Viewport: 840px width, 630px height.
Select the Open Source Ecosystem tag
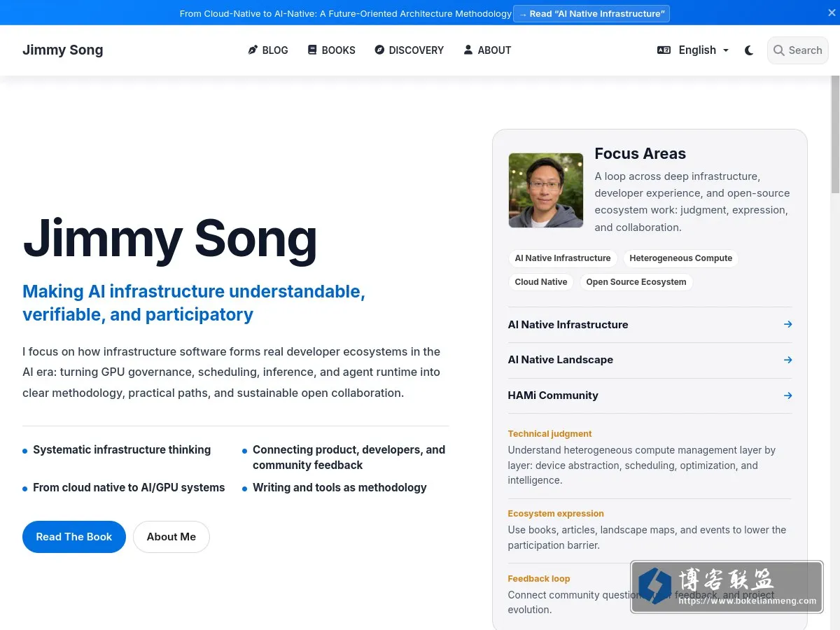[636, 282]
